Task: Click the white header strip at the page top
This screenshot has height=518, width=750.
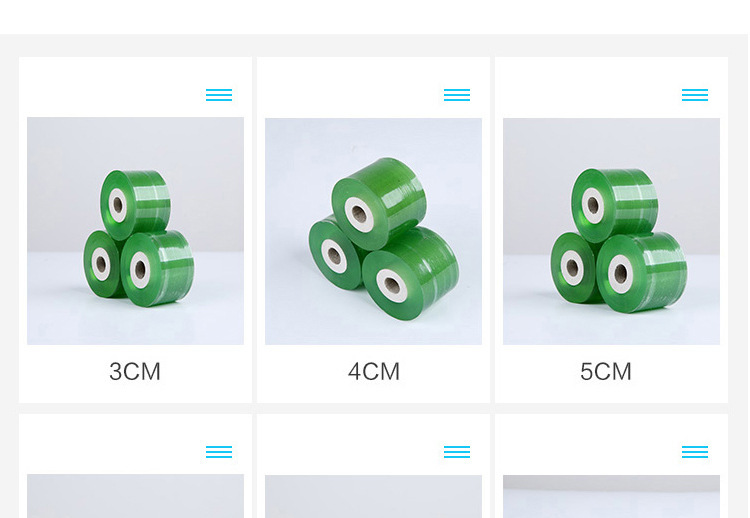Action: pos(375,17)
